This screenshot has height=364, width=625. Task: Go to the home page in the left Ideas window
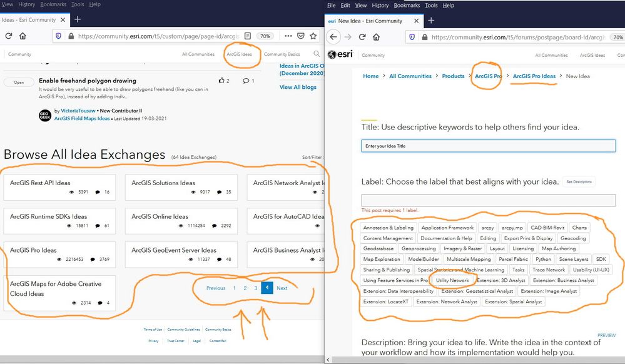click(x=23, y=36)
